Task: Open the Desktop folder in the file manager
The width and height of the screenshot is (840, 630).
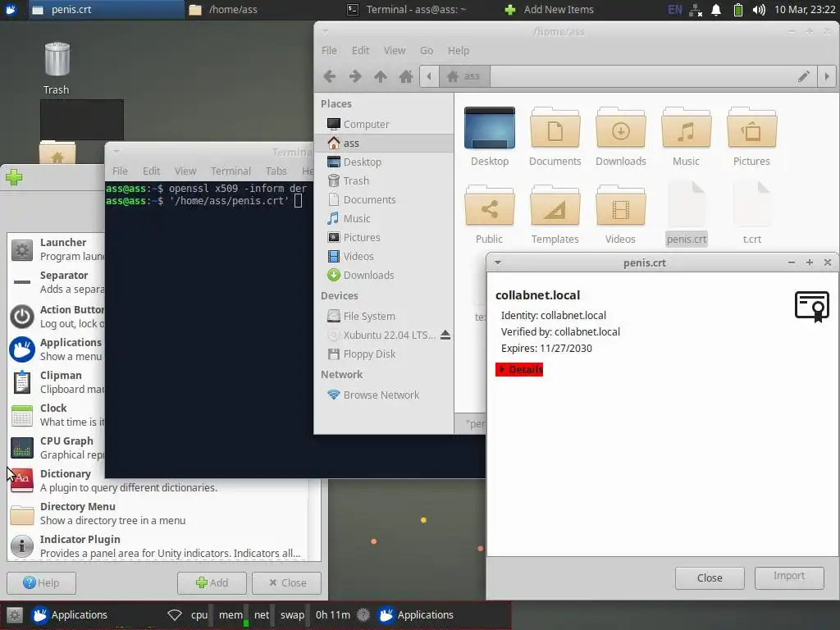Action: coord(489,129)
